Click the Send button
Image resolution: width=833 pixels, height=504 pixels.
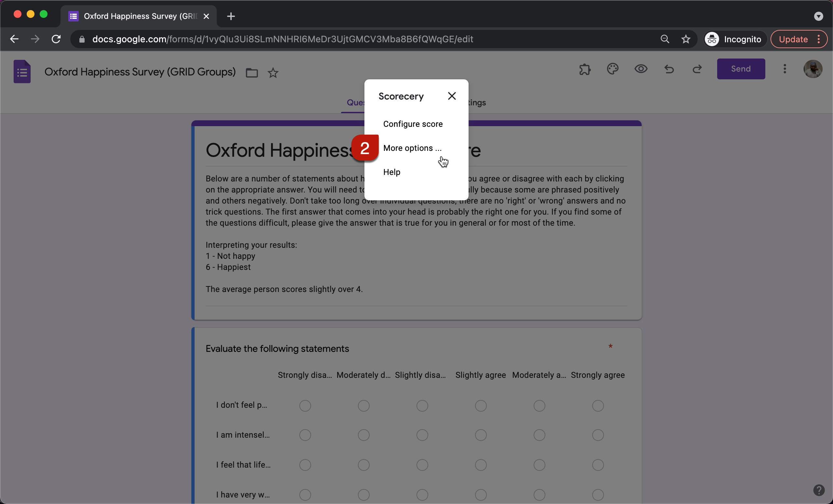point(740,69)
